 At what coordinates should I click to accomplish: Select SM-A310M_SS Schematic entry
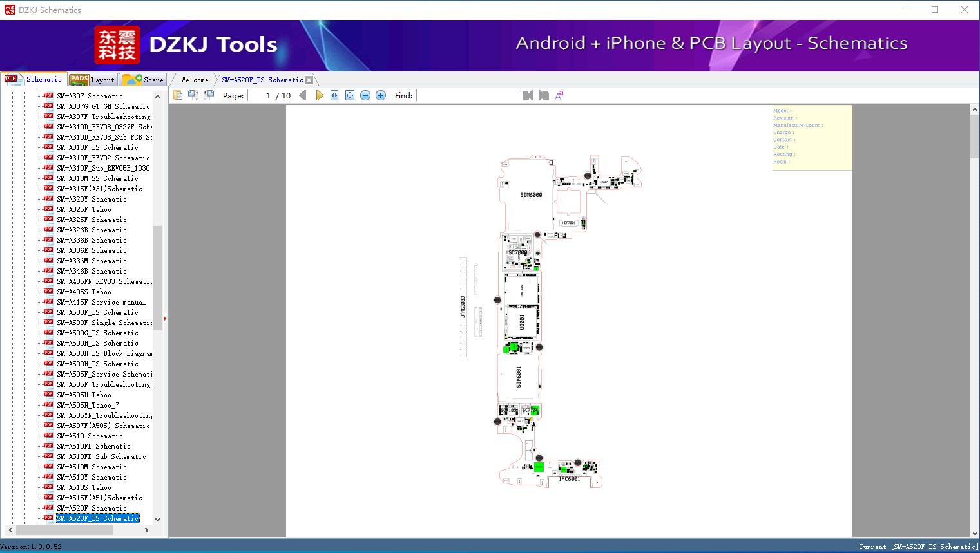[x=97, y=178]
